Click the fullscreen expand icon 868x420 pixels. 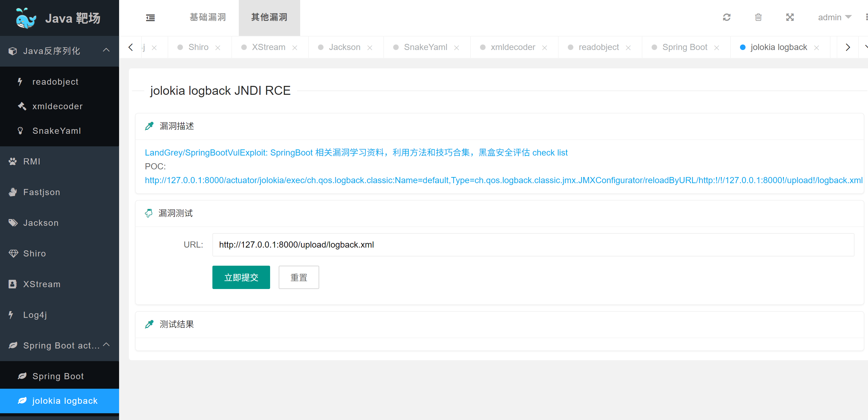pos(790,17)
